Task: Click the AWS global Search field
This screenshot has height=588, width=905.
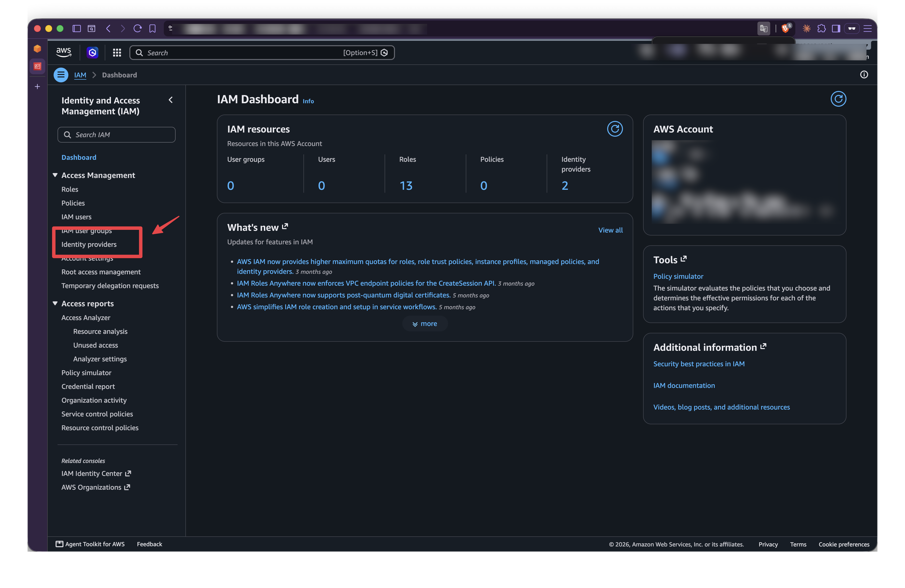Action: 262,52
